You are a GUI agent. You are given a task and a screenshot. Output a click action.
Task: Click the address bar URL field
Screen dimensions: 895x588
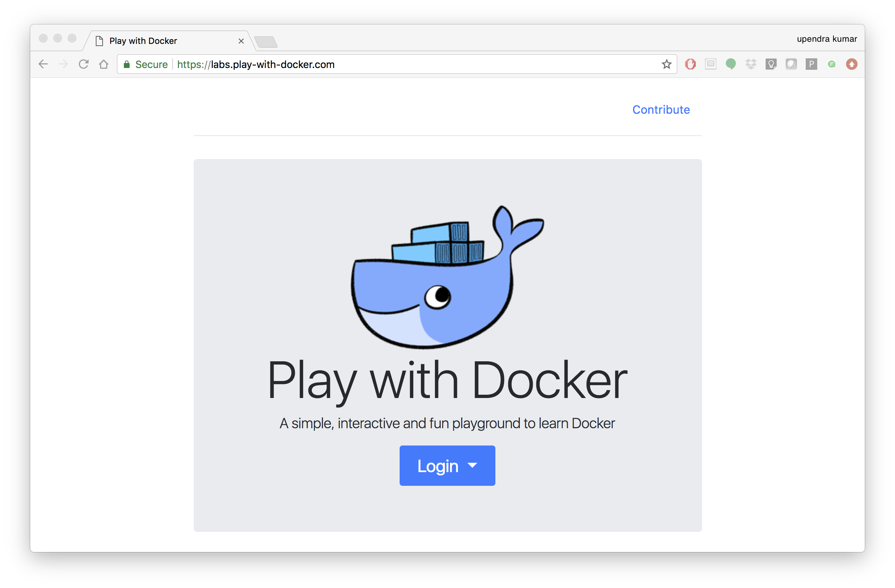coord(397,64)
